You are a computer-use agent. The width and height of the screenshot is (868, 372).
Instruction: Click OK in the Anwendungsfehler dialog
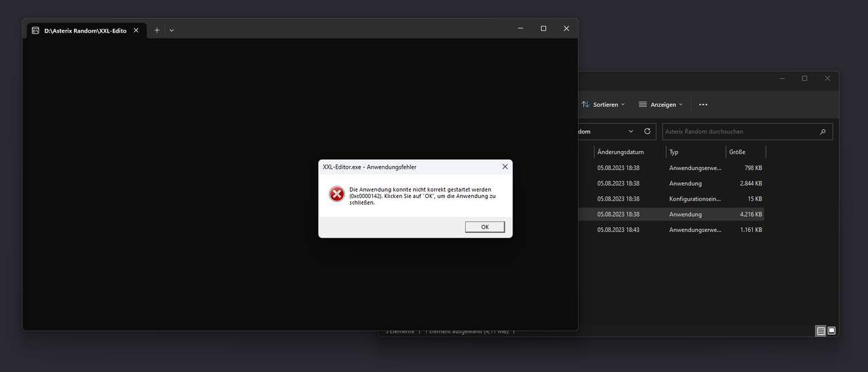[485, 227]
